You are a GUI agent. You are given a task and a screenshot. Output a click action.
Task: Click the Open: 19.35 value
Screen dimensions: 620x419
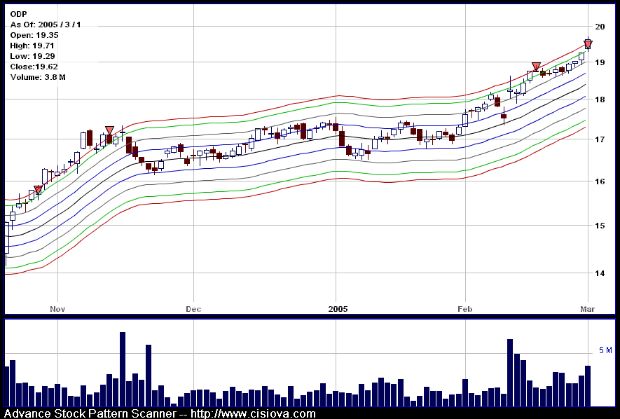[x=34, y=35]
